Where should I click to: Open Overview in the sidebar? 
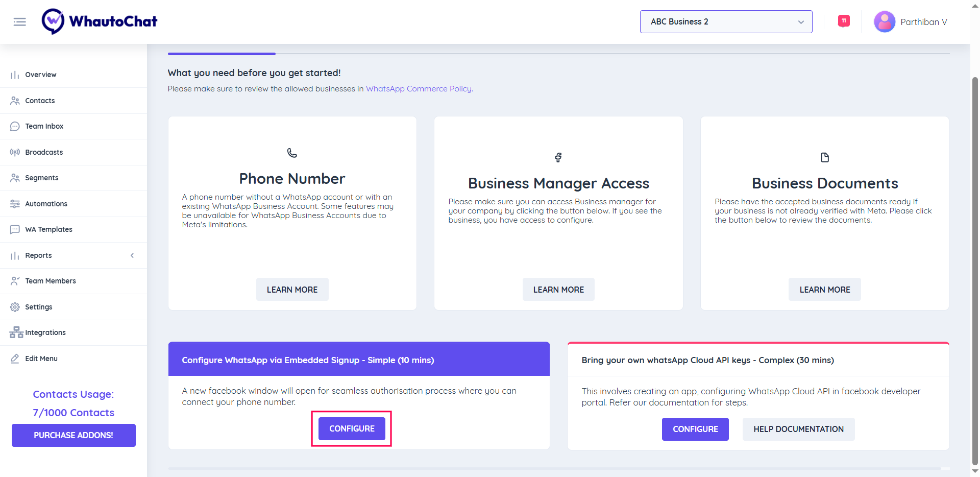tap(73, 75)
